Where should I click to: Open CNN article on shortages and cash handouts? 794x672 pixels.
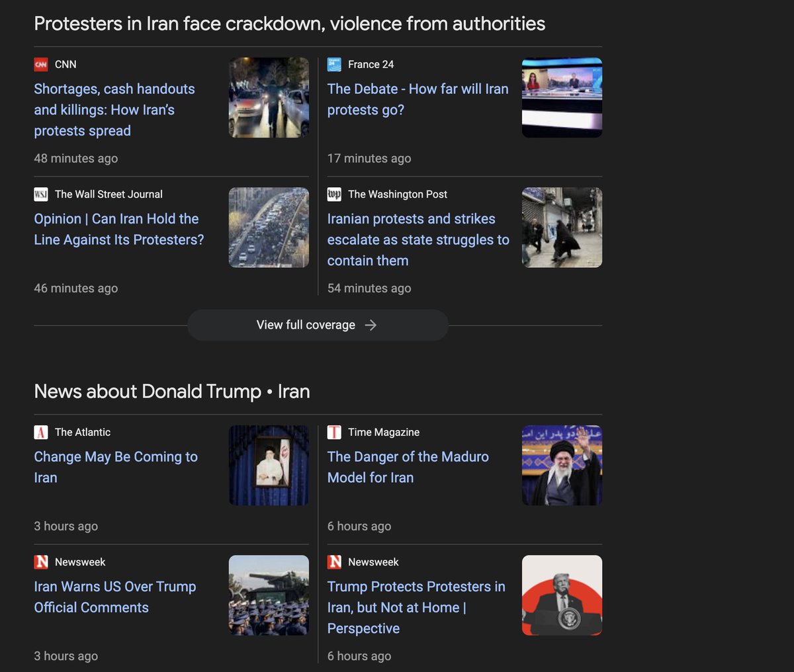(x=114, y=110)
